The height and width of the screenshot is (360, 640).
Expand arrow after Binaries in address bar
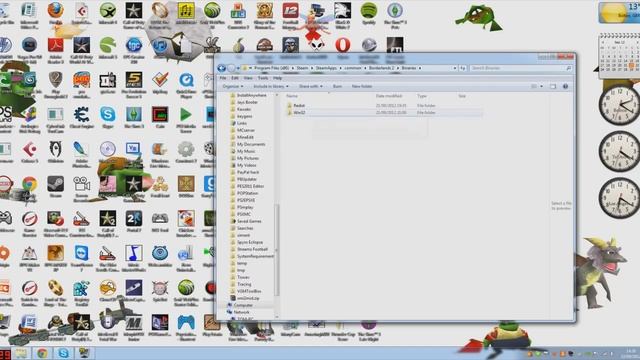pyautogui.click(x=420, y=68)
